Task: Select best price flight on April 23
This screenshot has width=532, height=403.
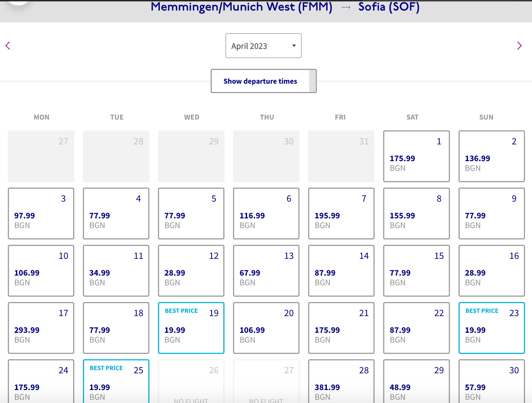Action: pyautogui.click(x=491, y=328)
